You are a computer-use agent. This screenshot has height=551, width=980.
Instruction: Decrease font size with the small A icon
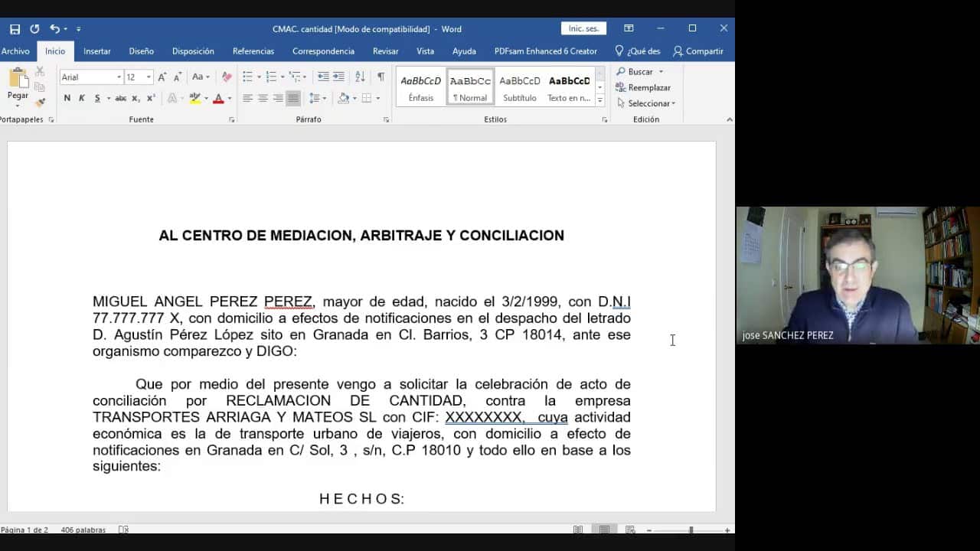point(177,77)
